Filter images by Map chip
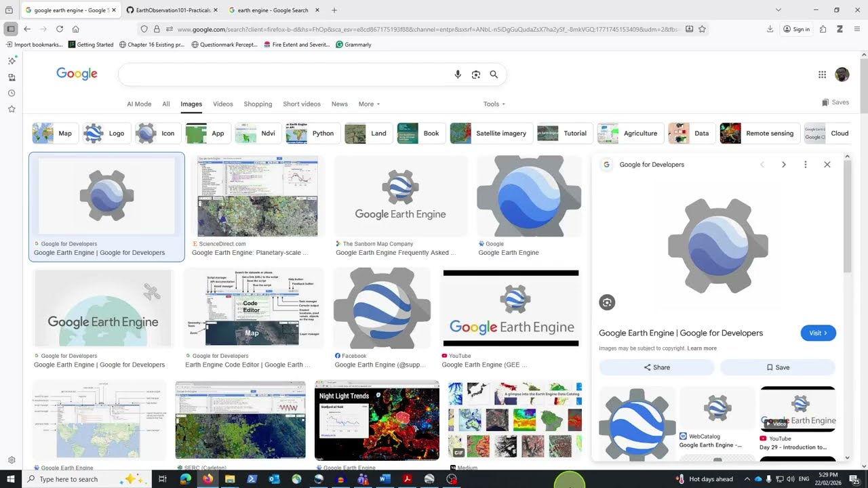The image size is (868, 488). click(56, 134)
